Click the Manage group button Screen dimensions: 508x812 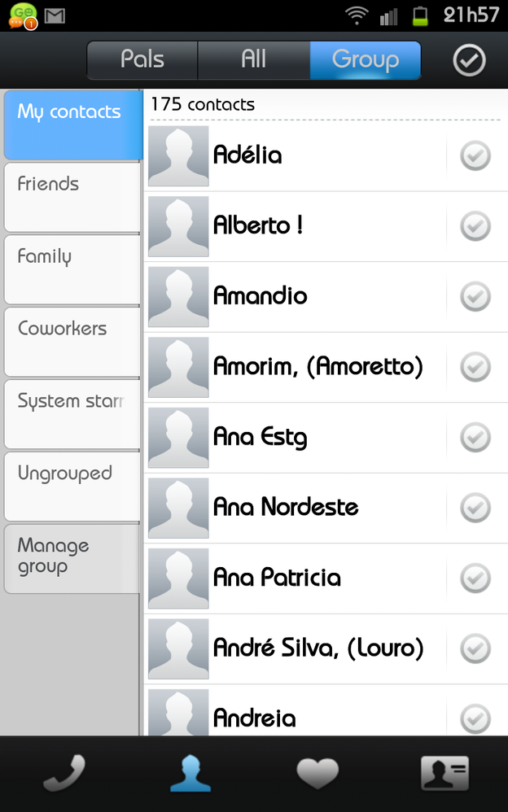72,557
